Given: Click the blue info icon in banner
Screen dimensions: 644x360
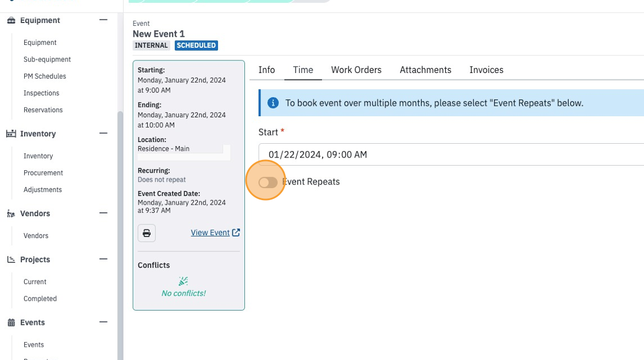Looking at the screenshot, I should [273, 103].
